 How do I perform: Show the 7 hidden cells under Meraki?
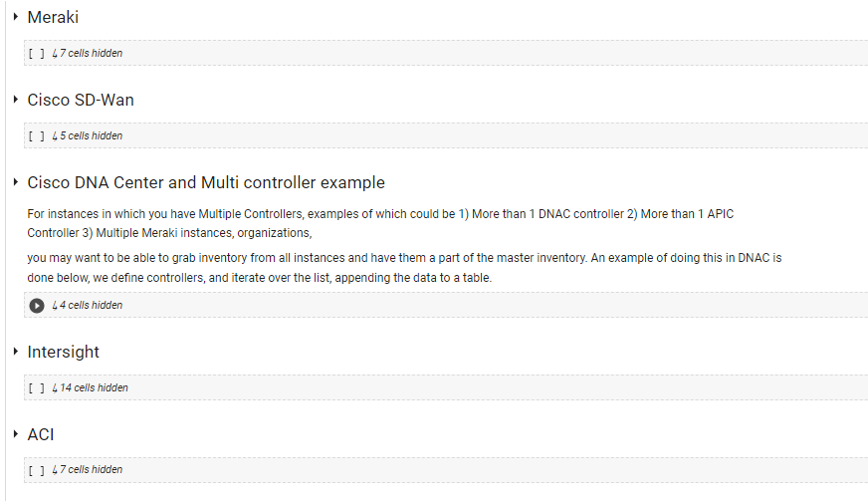coord(91,54)
